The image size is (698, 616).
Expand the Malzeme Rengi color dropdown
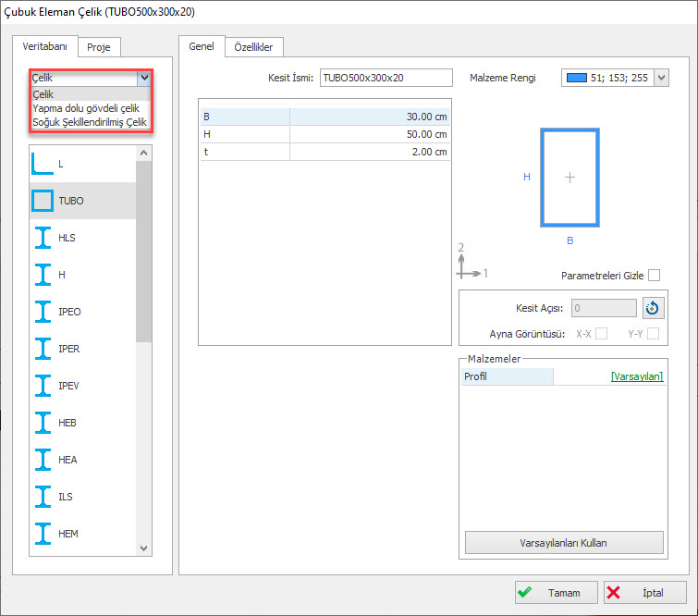click(662, 78)
